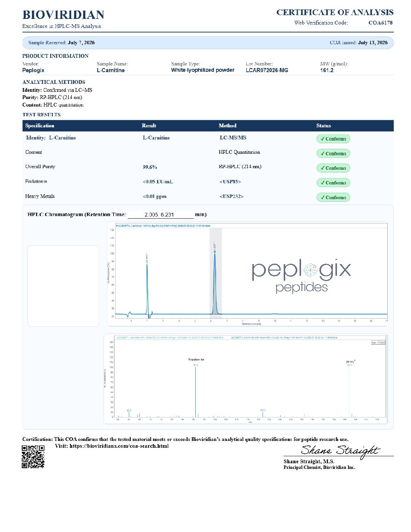Click the 'Heavy Metals' specification cell

[40, 196]
